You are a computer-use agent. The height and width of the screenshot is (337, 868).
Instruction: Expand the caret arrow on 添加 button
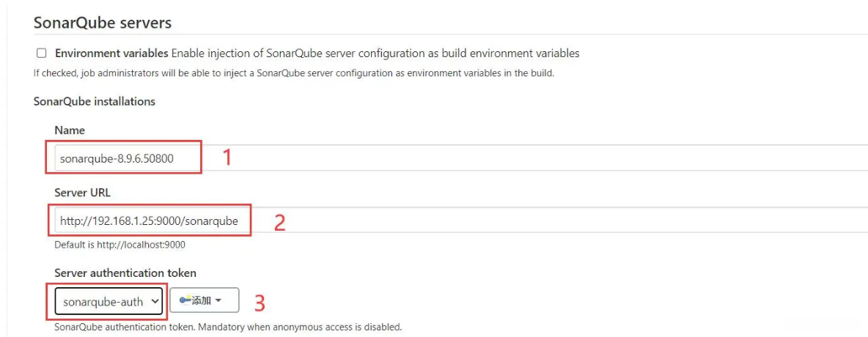point(218,300)
